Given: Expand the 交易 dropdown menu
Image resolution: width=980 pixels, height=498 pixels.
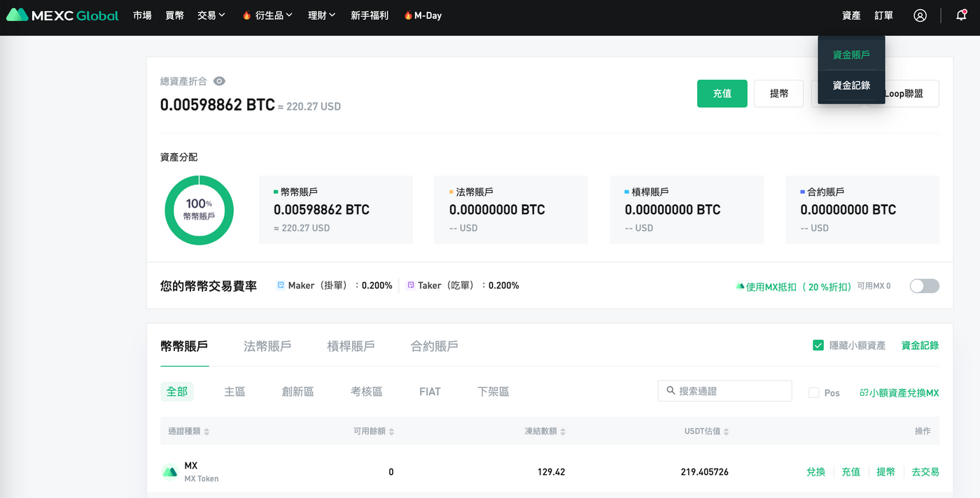Looking at the screenshot, I should [x=211, y=15].
